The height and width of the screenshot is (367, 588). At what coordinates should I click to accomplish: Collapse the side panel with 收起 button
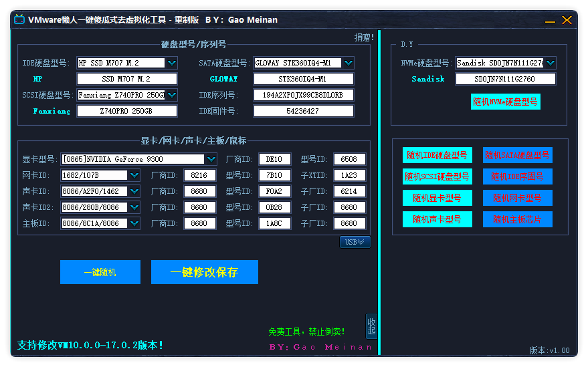[371, 326]
